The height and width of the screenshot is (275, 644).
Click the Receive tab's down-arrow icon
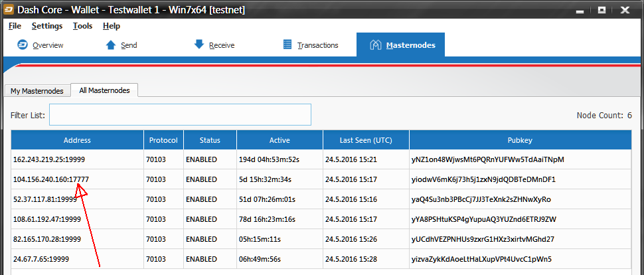click(199, 45)
